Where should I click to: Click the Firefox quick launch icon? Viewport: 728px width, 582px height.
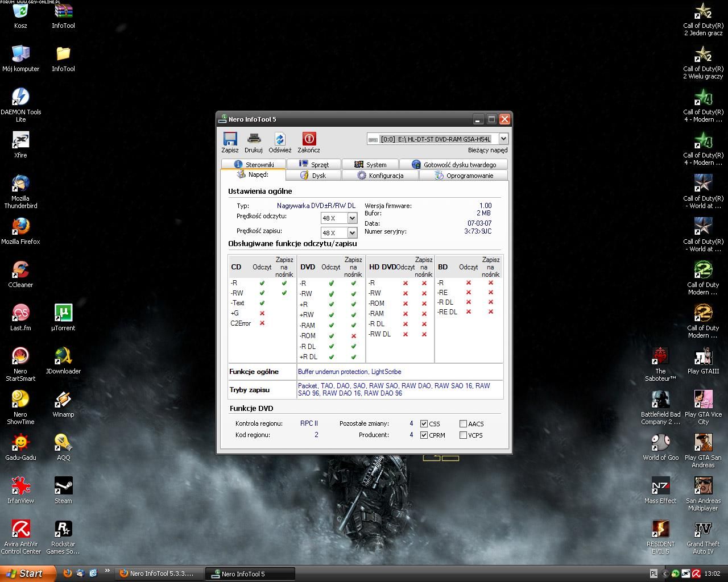click(67, 573)
